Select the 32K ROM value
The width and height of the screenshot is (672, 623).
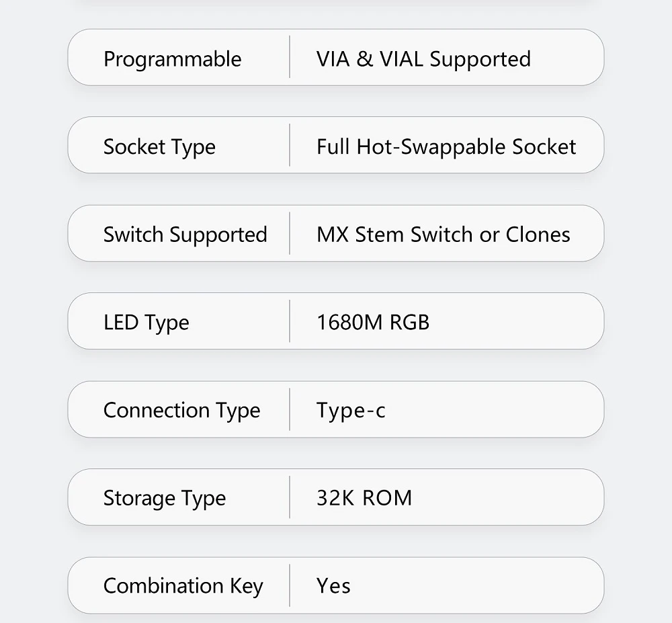[x=364, y=499]
